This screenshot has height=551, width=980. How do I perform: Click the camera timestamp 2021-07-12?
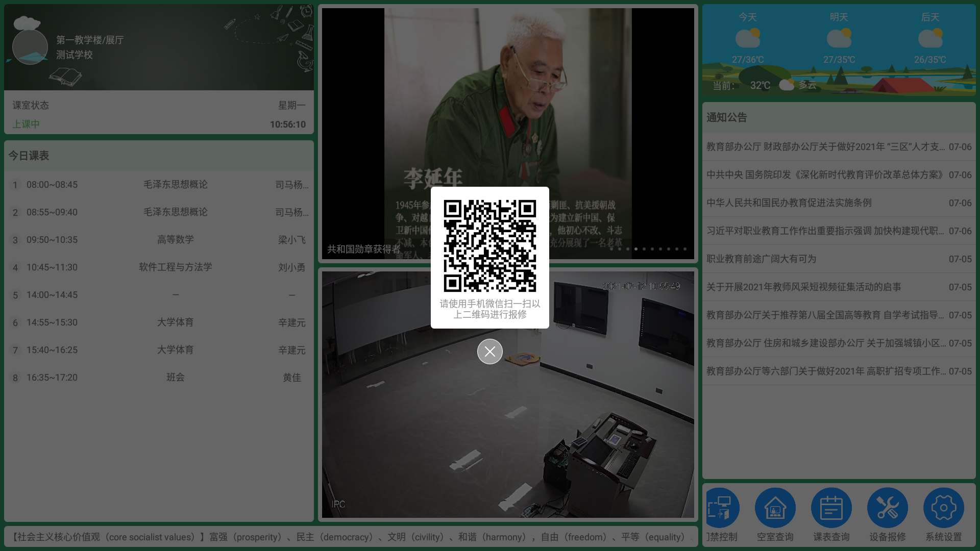641,286
